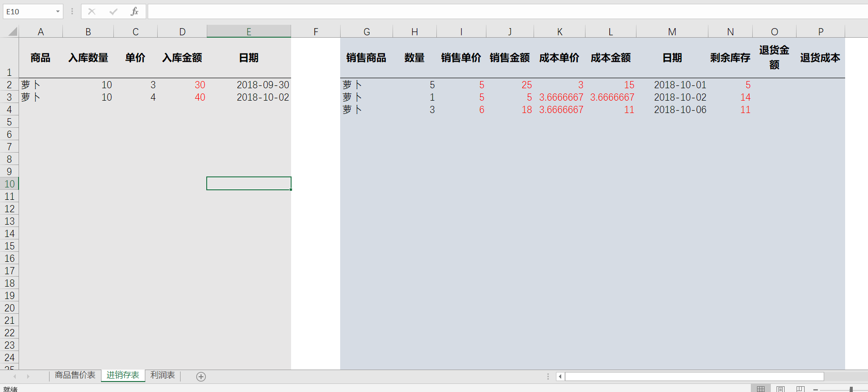Select column K header
868x392 pixels.
pos(560,31)
